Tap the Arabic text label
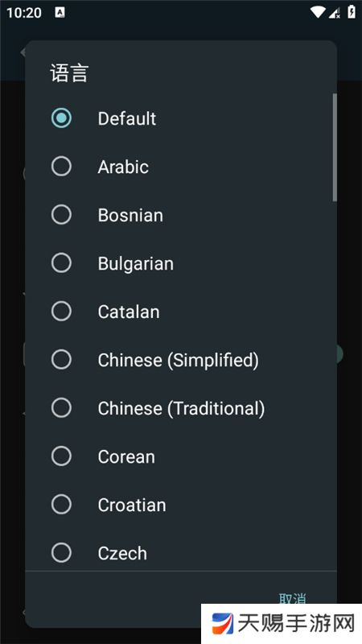362x644 pixels. point(123,167)
